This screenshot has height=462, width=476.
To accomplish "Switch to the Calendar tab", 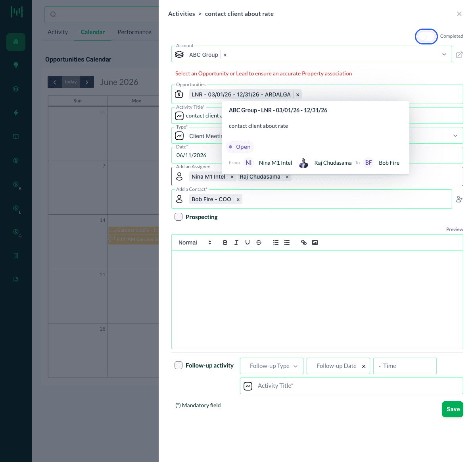I will coord(93,32).
